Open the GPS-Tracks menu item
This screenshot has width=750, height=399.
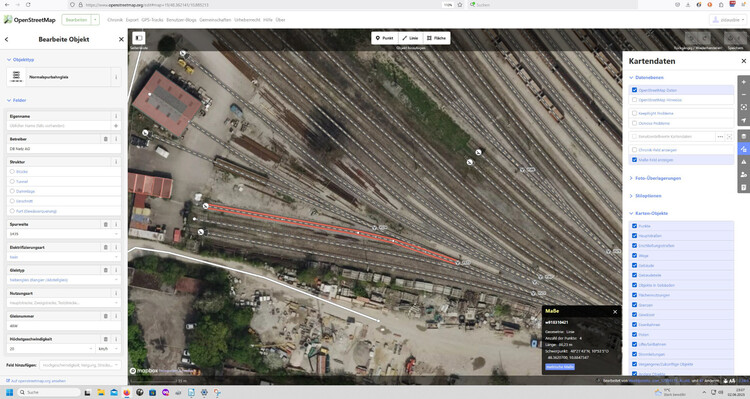(x=152, y=20)
